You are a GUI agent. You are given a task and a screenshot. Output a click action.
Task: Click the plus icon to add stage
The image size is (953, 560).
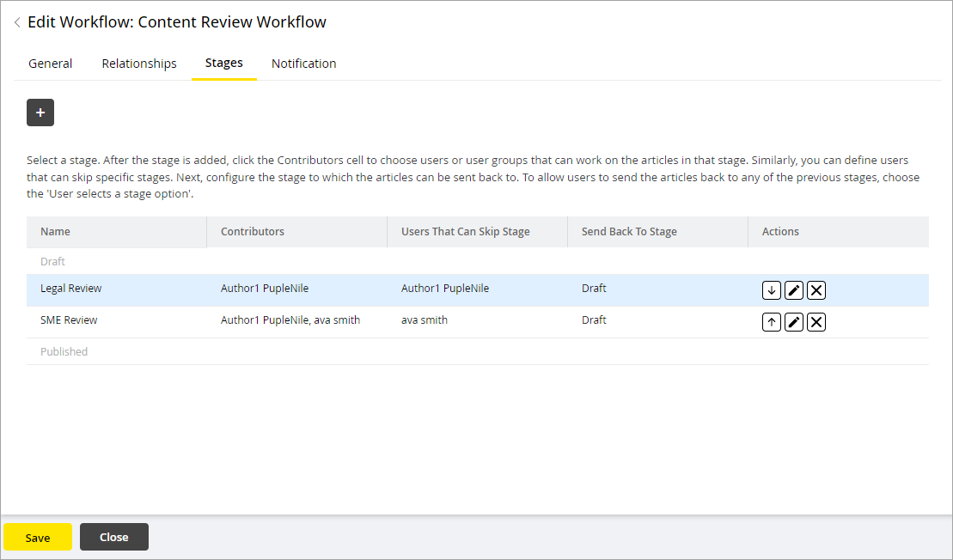pos(40,113)
